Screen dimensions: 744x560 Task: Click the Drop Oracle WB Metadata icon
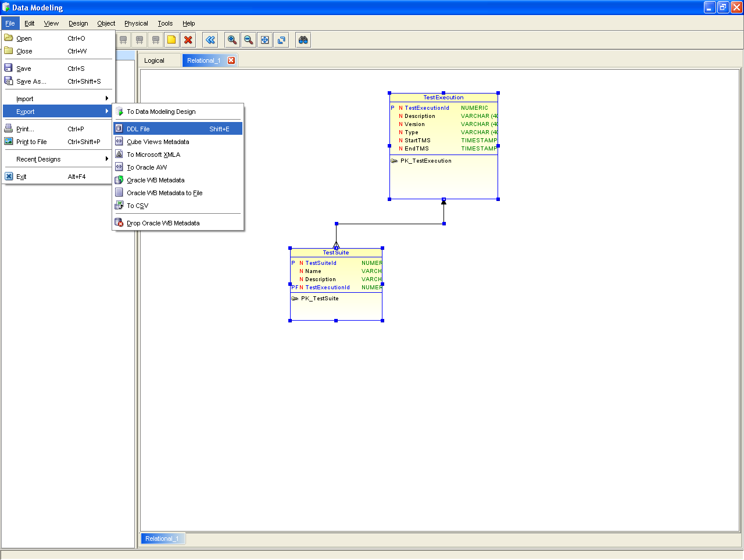(119, 222)
